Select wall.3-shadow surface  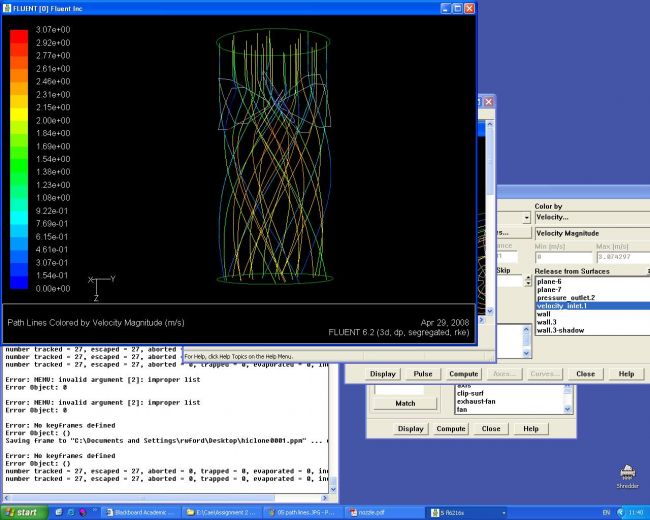pyautogui.click(x=593, y=330)
